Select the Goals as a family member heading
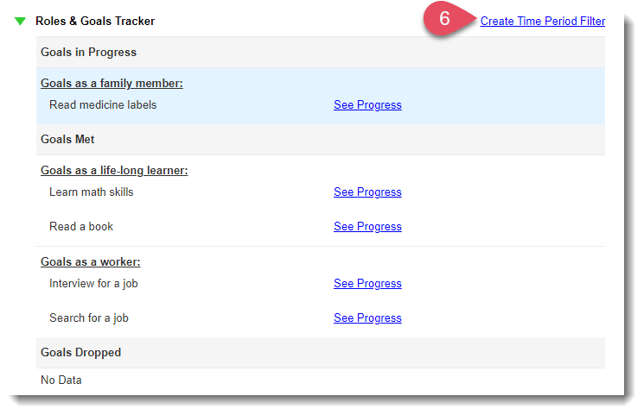This screenshot has width=644, height=415. pyautogui.click(x=111, y=84)
